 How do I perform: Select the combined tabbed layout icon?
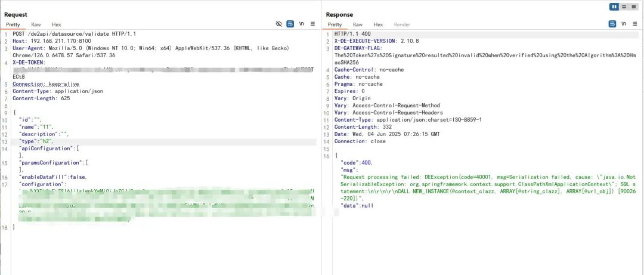pyautogui.click(x=634, y=7)
